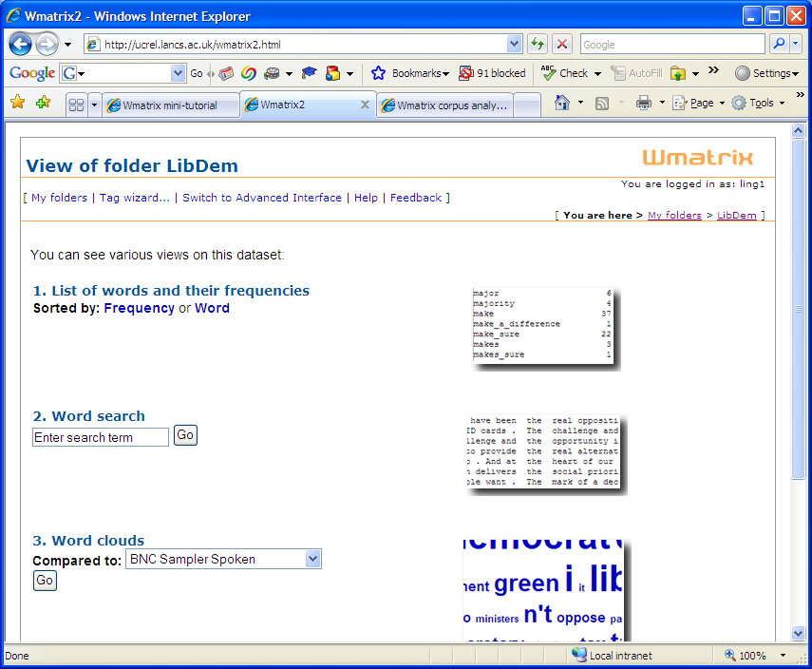Open the Quick Tabs grid view
The height and width of the screenshot is (669, 812).
(76, 105)
